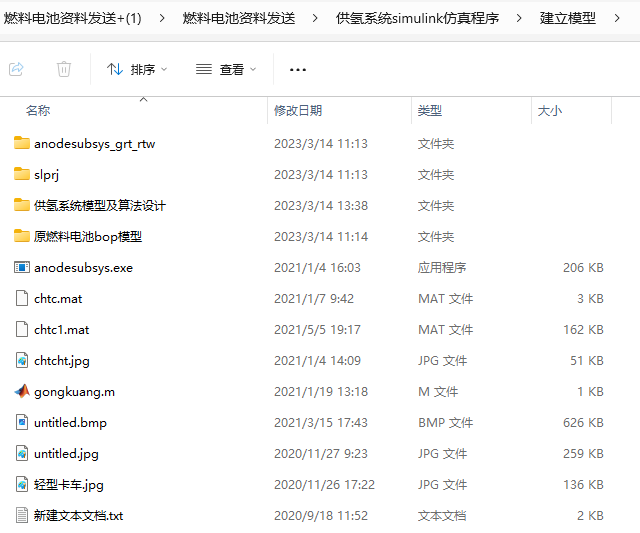The width and height of the screenshot is (640, 533).
Task: Click the delete trash icon
Action: pos(64,69)
